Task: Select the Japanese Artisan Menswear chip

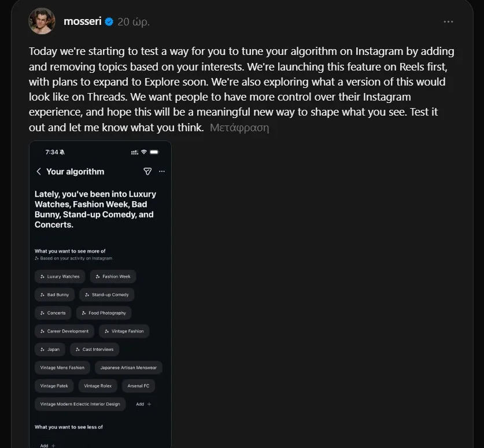Action: click(128, 368)
